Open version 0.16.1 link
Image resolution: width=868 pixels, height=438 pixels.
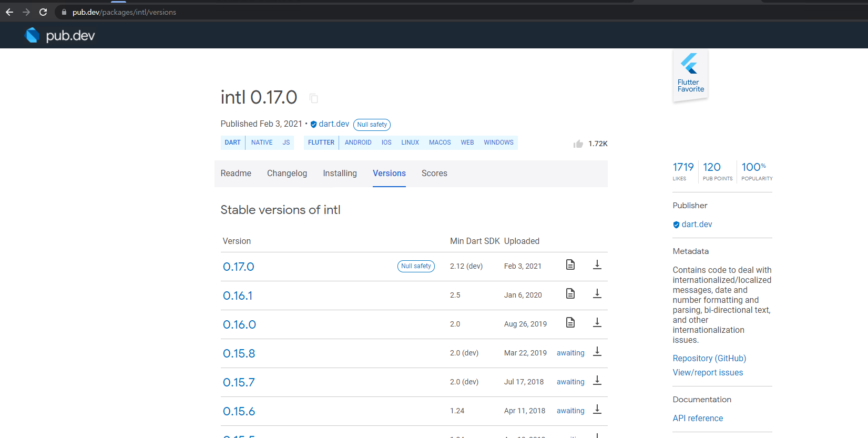pyautogui.click(x=238, y=296)
